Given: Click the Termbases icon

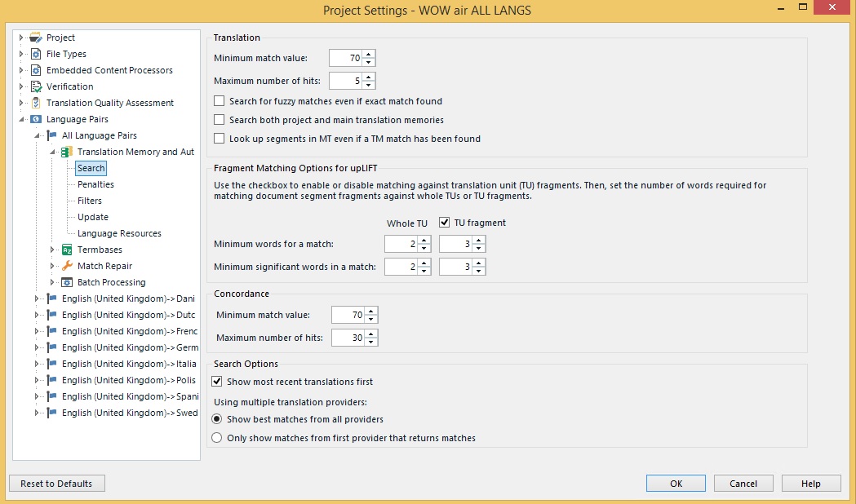Looking at the screenshot, I should [x=67, y=250].
